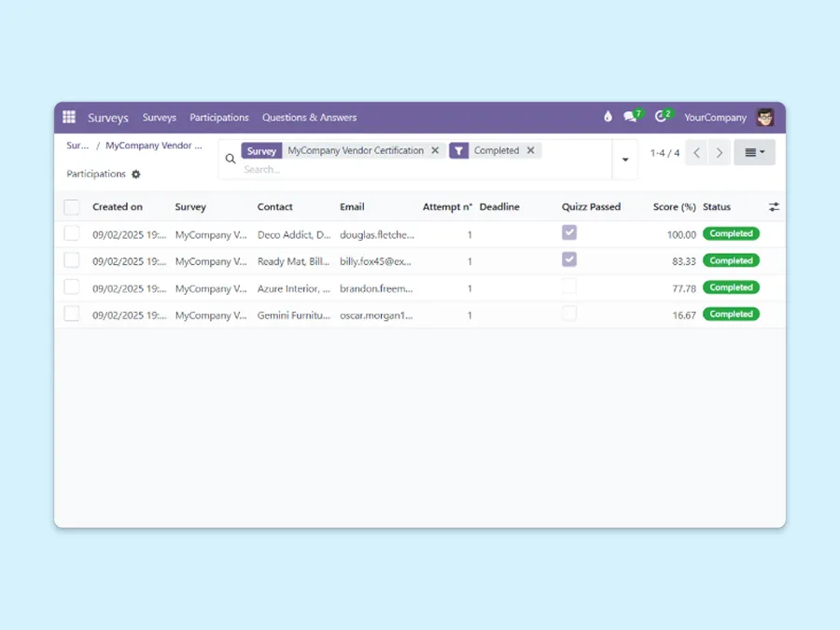
Task: Expand the search options dropdown arrow
Action: click(625, 160)
